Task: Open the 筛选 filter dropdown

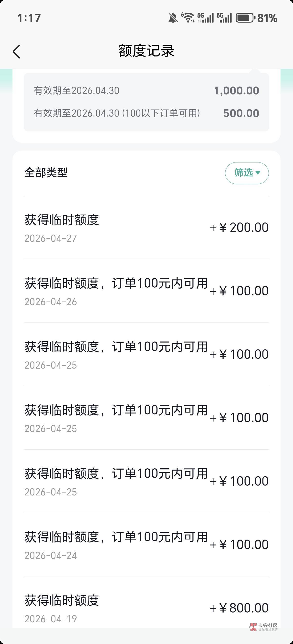Action: click(247, 173)
